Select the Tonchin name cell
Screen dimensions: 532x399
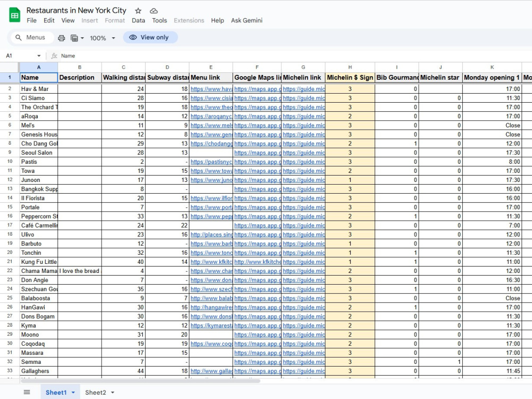pos(39,253)
